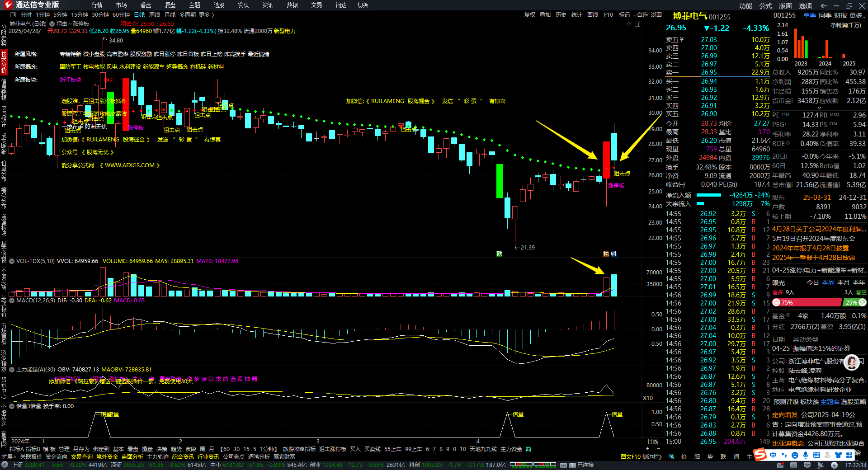Open the mail notification icon in status bar

[780, 465]
